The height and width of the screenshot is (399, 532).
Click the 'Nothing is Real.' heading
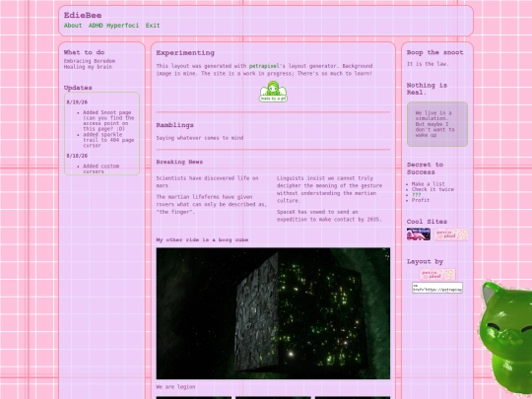click(427, 89)
